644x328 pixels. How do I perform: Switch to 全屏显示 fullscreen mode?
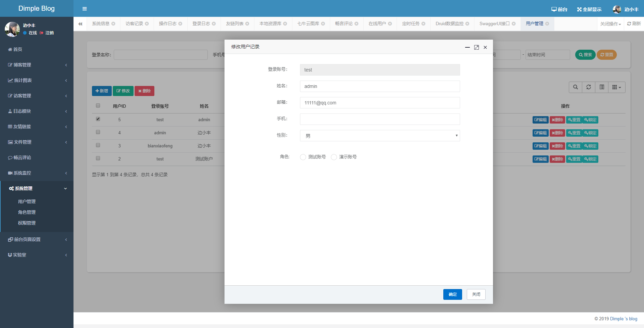tap(589, 9)
